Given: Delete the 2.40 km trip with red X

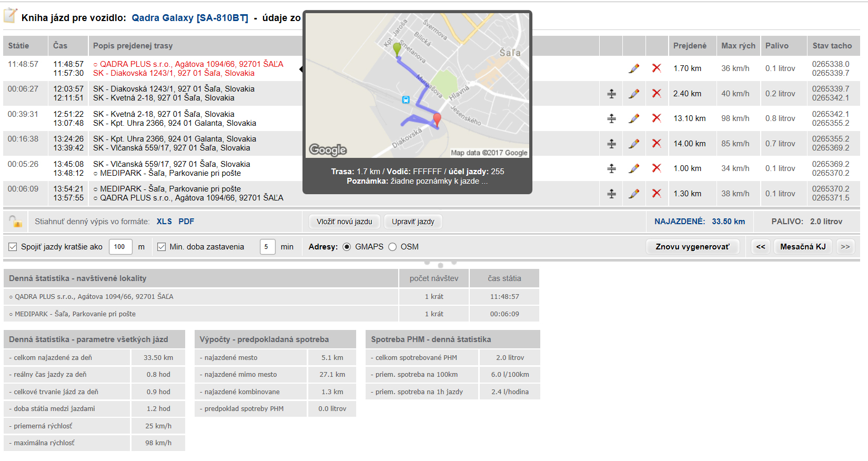Looking at the screenshot, I should [x=657, y=93].
